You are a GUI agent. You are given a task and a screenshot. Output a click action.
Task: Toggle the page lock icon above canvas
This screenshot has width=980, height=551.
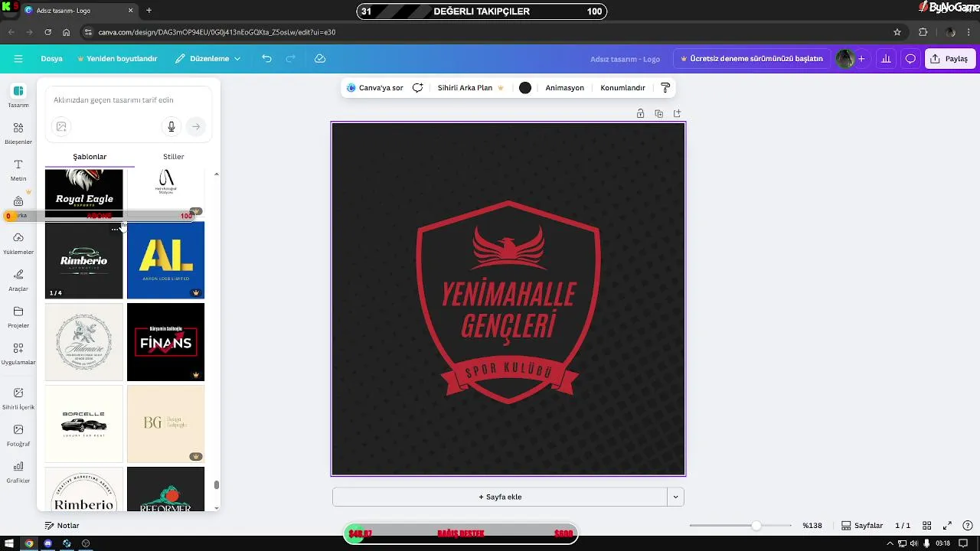pos(640,114)
